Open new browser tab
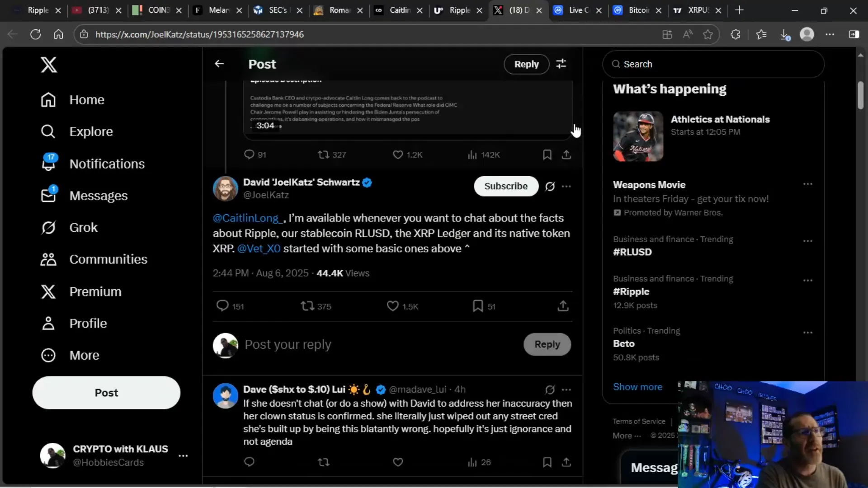The image size is (868, 488). [739, 10]
